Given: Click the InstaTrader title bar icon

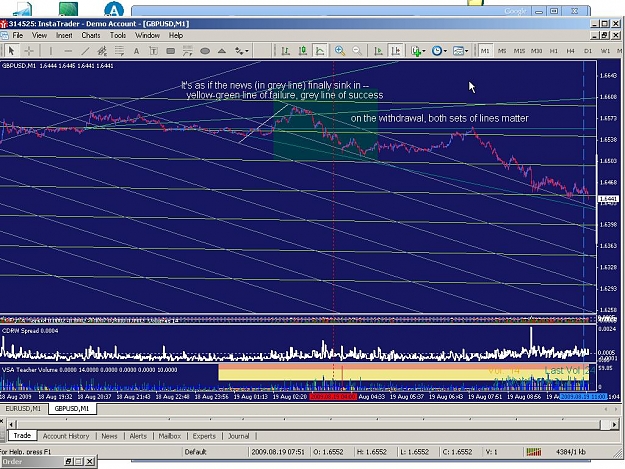Looking at the screenshot, I should click(4, 24).
